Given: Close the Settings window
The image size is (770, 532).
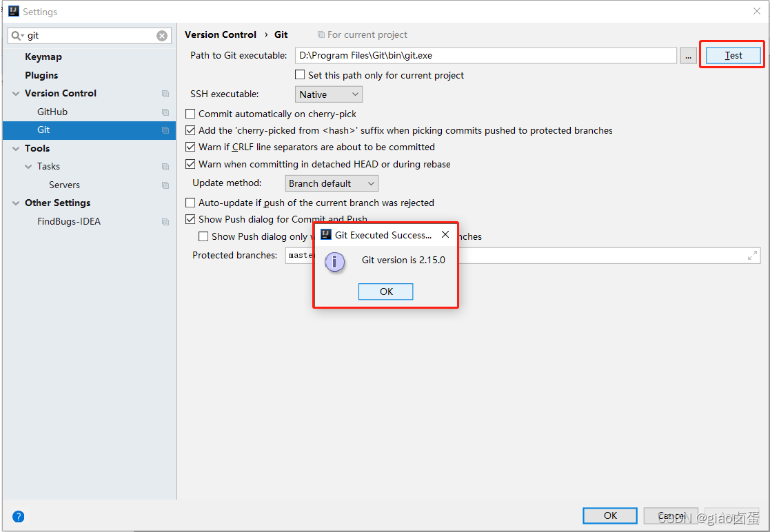Looking at the screenshot, I should pos(757,11).
